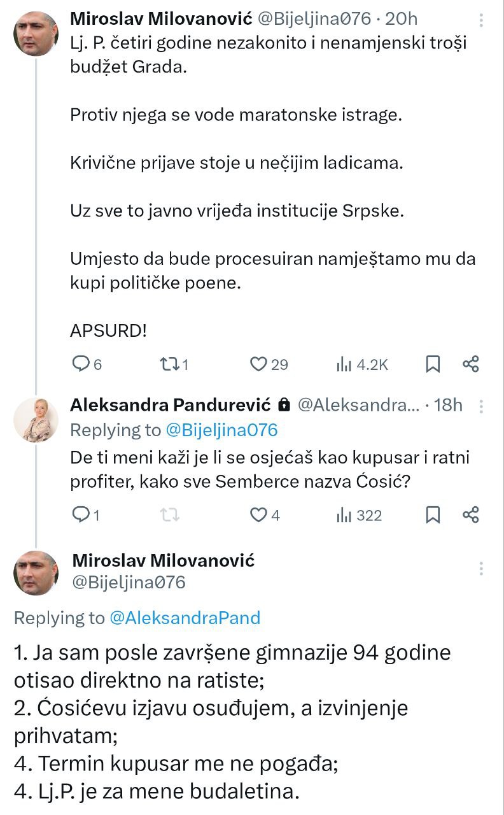Reply to Aleksandra Pandurević's tweet
The height and width of the screenshot is (815, 504).
81,514
